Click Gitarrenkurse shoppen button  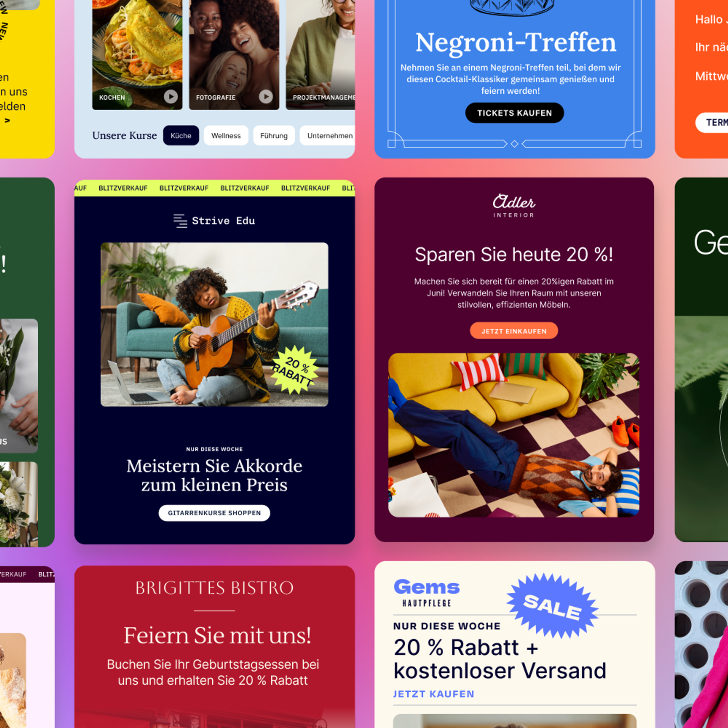[214, 513]
